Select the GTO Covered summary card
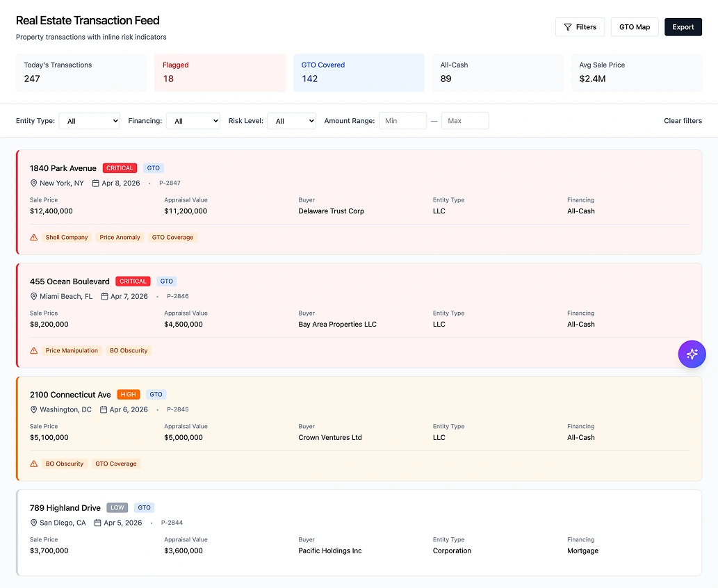718x588 pixels. click(x=359, y=72)
